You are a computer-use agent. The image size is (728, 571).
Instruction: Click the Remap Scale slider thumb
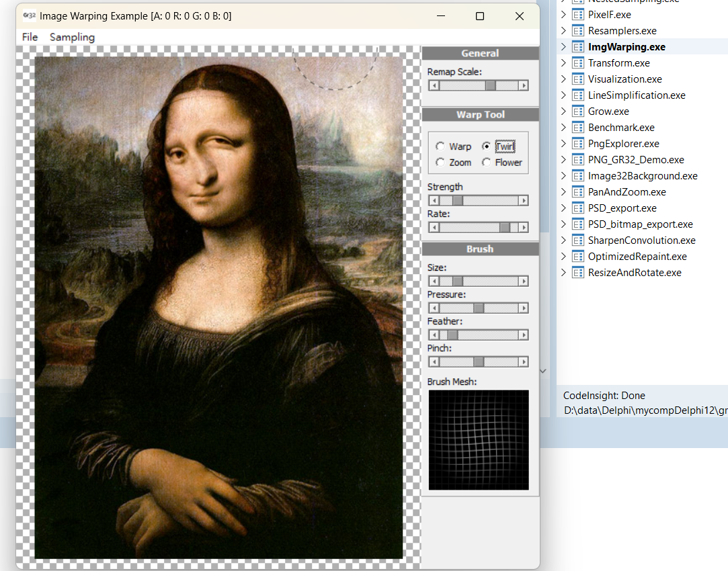(490, 85)
